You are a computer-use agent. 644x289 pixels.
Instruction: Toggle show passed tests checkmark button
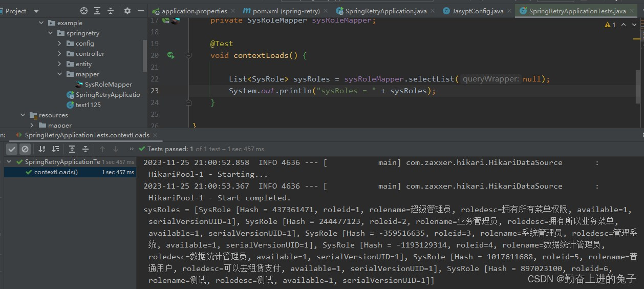[12, 149]
